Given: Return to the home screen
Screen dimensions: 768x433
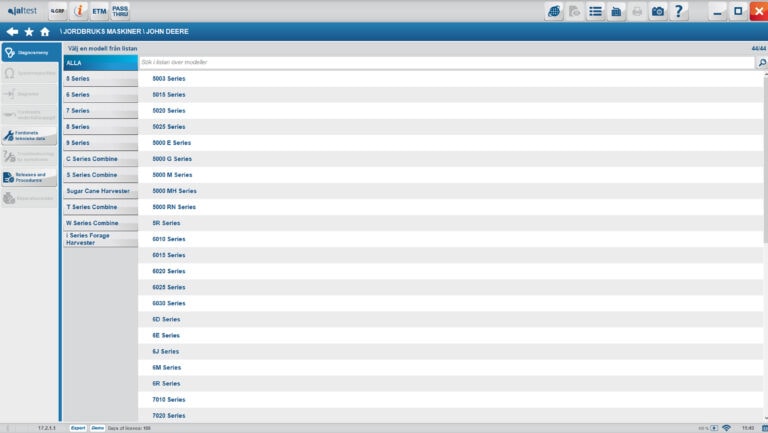Looking at the screenshot, I should tap(45, 32).
